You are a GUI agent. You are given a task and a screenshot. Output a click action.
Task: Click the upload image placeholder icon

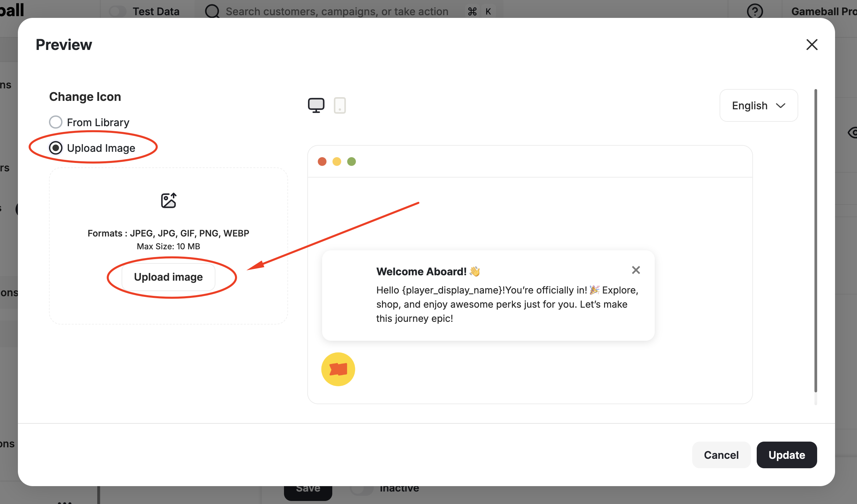pos(168,200)
